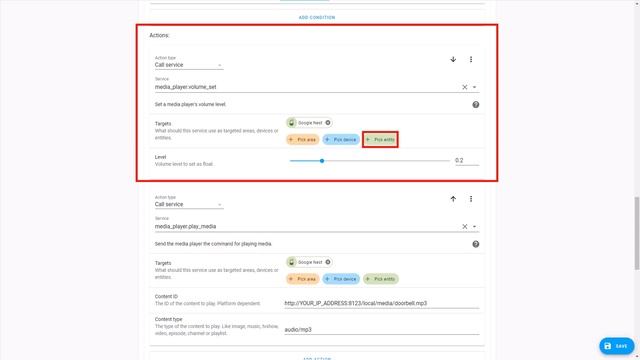Remove Google Nest chip from play_media targets
Screen dimensions: 640x360
coord(328,262)
